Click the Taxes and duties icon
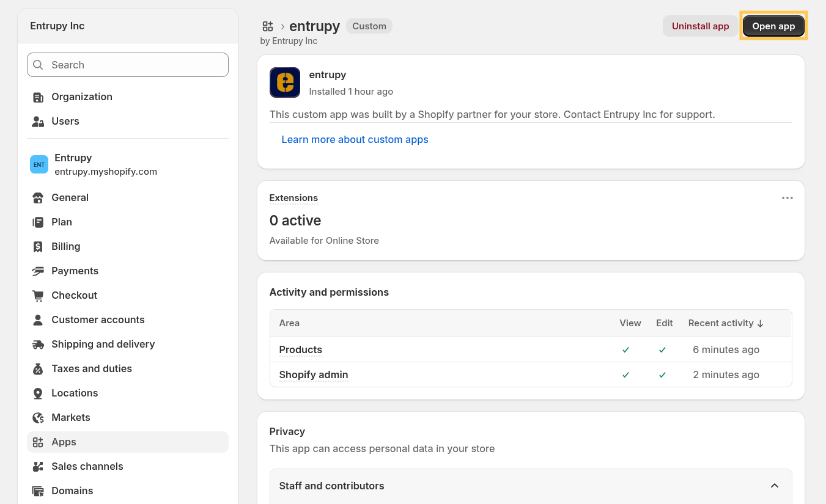 38,369
